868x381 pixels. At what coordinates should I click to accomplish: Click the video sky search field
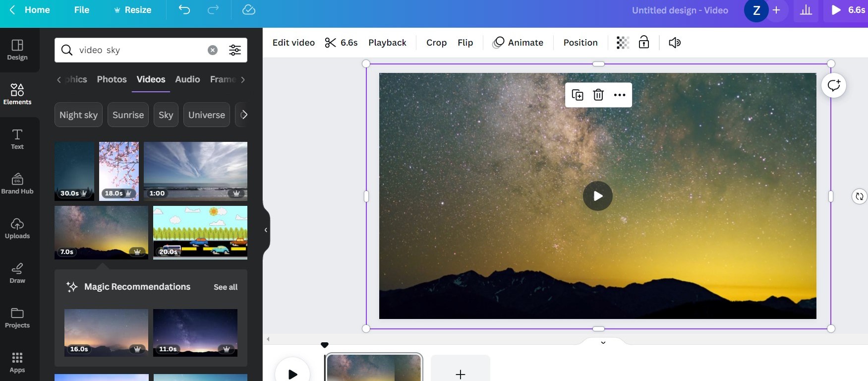point(139,50)
